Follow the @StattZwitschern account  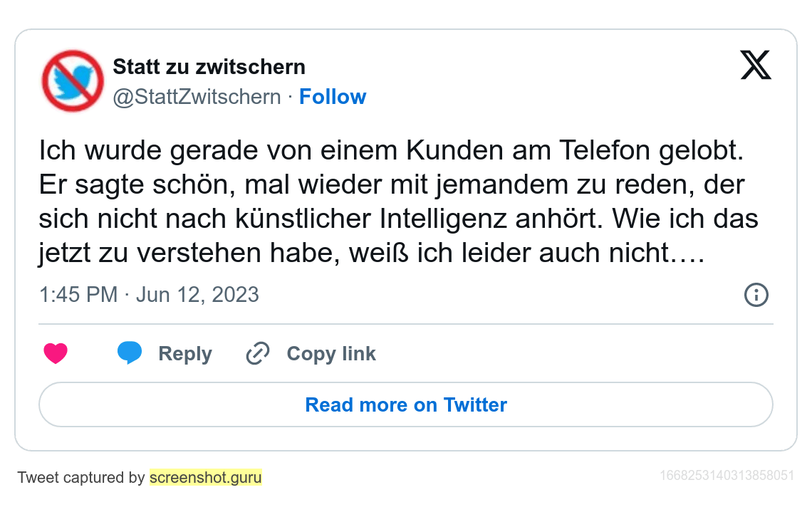coord(333,97)
